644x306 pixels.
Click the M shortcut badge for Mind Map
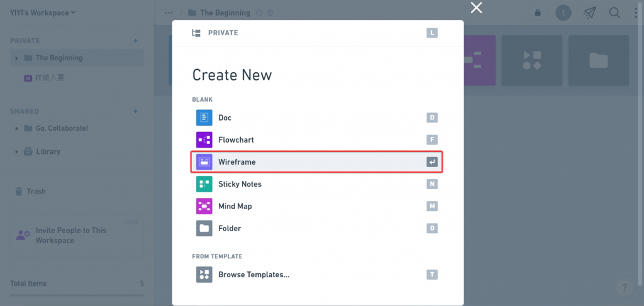click(432, 206)
